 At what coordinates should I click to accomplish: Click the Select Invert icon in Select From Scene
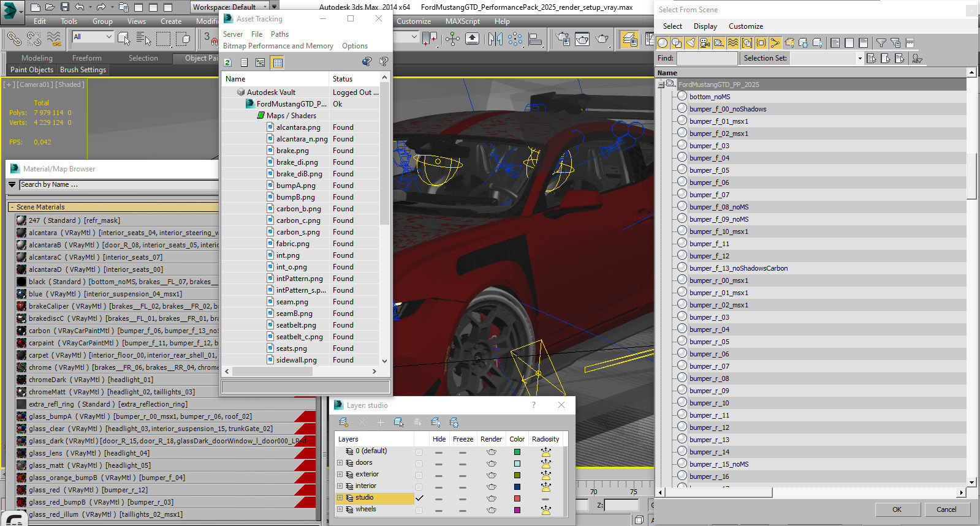863,43
